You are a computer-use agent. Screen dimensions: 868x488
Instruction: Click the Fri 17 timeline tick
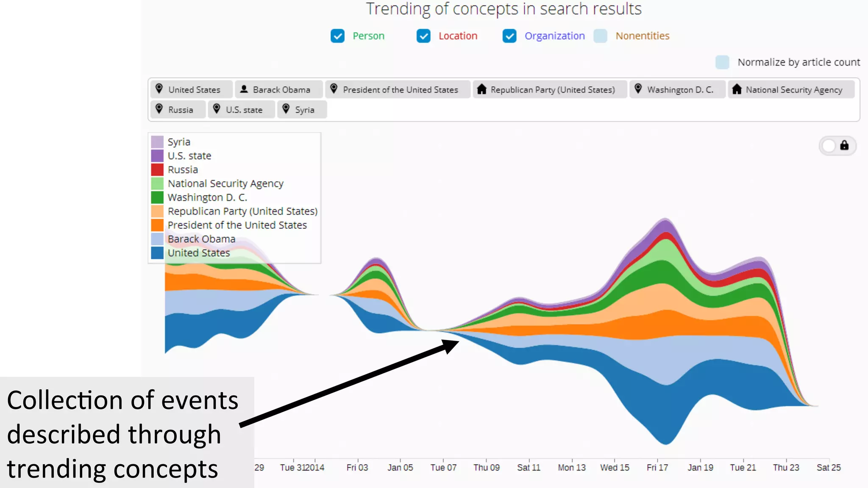point(657,467)
